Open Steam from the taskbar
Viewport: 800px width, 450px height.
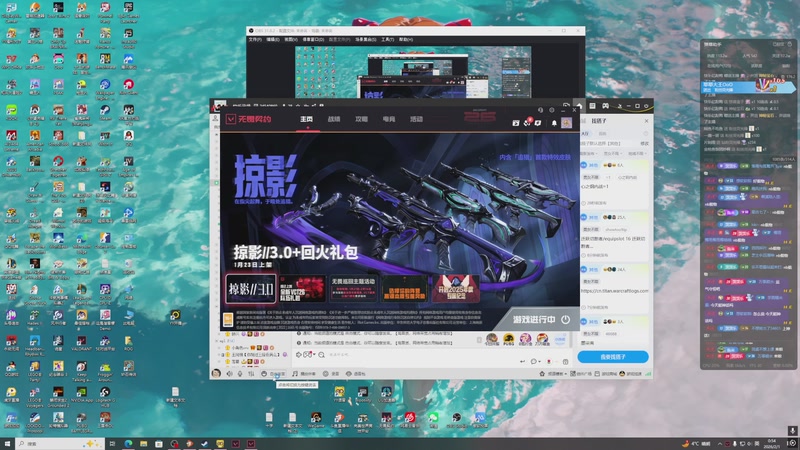click(205, 444)
